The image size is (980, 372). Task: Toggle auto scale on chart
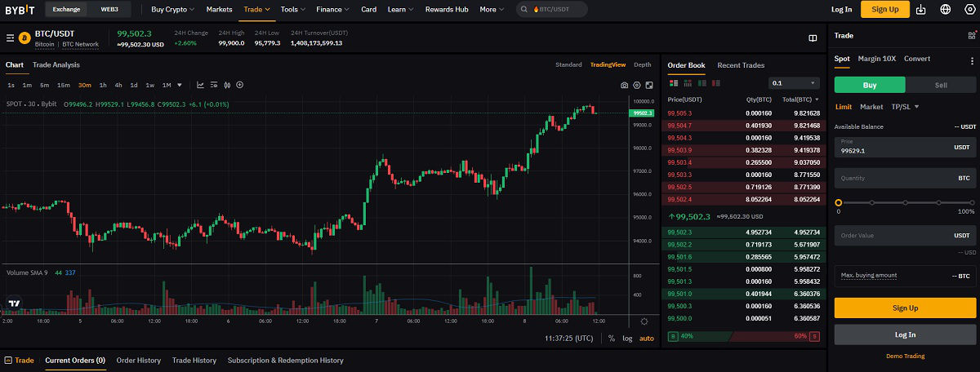(646, 338)
